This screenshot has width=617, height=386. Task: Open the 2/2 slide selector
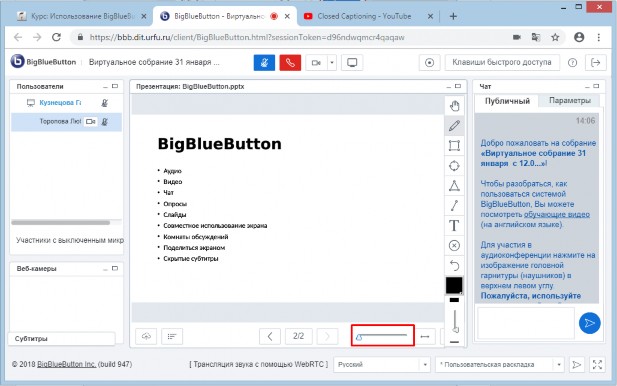[x=298, y=336]
